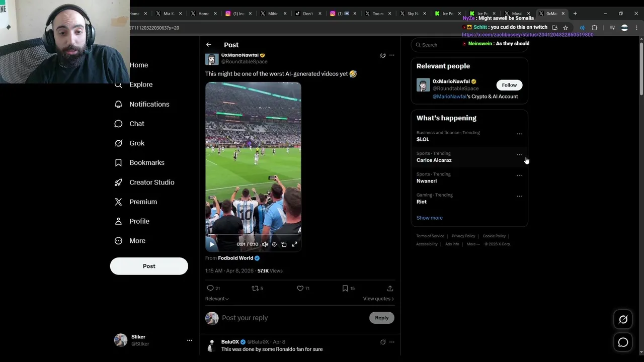The height and width of the screenshot is (362, 644).
Task: Open more options for $LOL trend
Action: coord(519,134)
